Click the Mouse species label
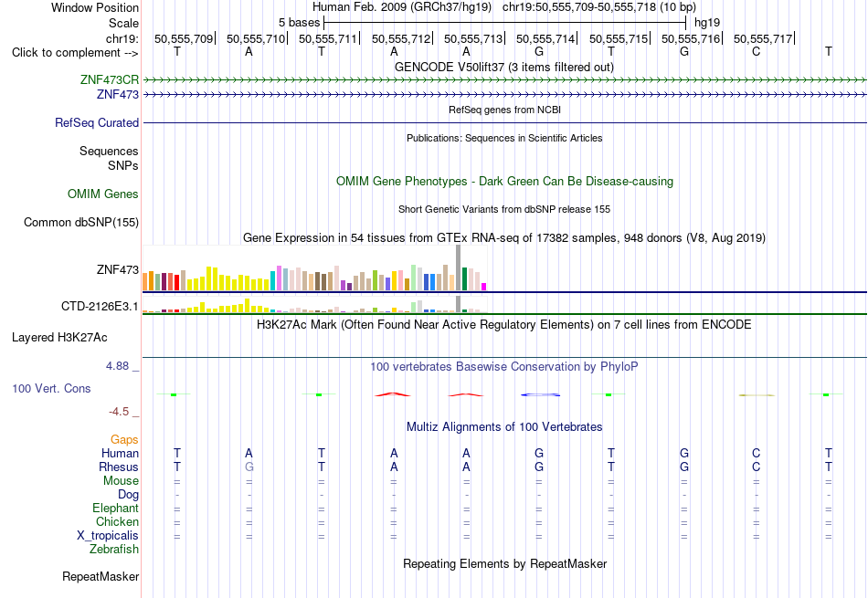This screenshot has height=598, width=868. [x=121, y=481]
